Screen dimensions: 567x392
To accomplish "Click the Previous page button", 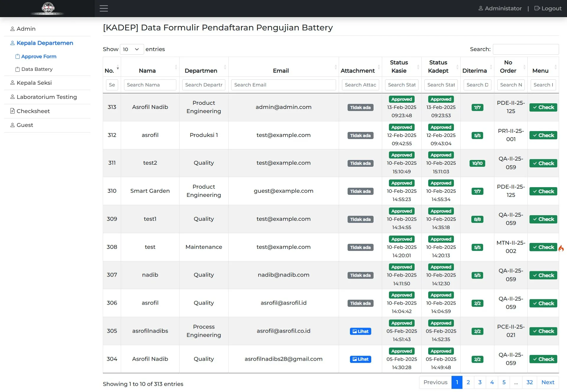I will [x=435, y=383].
